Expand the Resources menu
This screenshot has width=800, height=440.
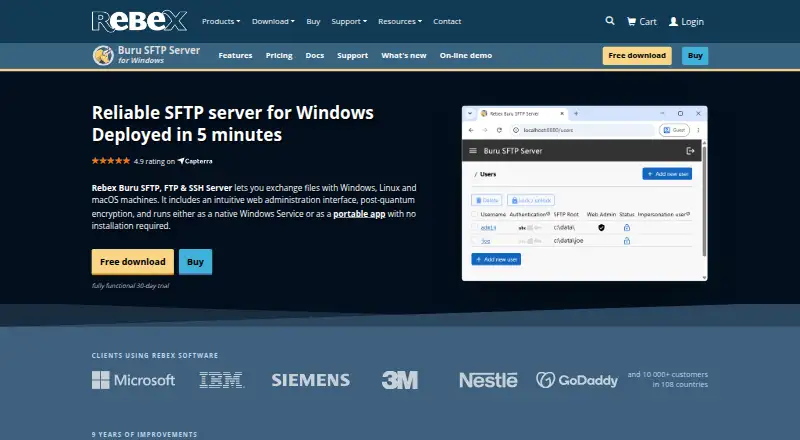(400, 21)
